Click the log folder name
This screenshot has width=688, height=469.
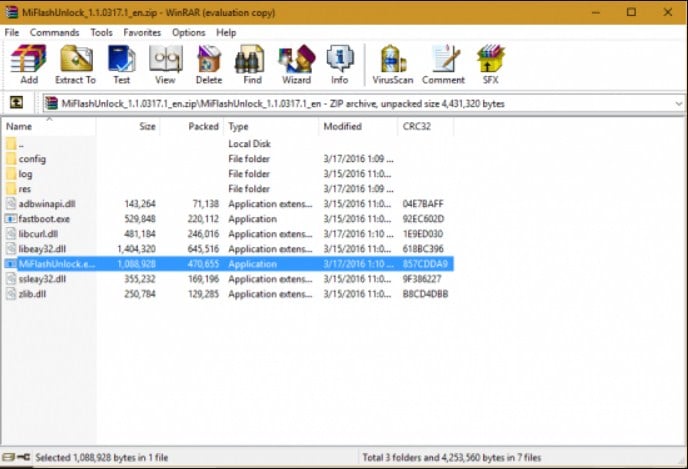[x=25, y=174]
